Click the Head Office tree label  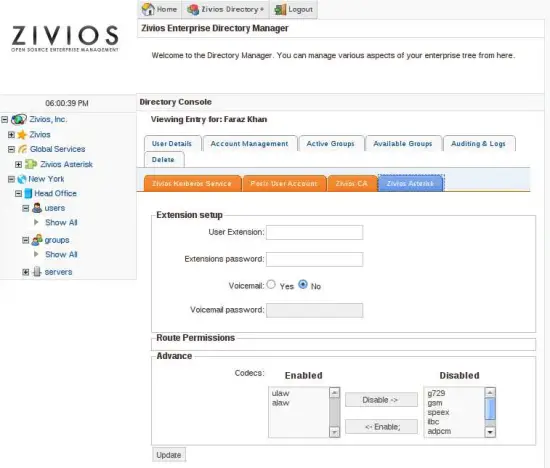(55, 194)
